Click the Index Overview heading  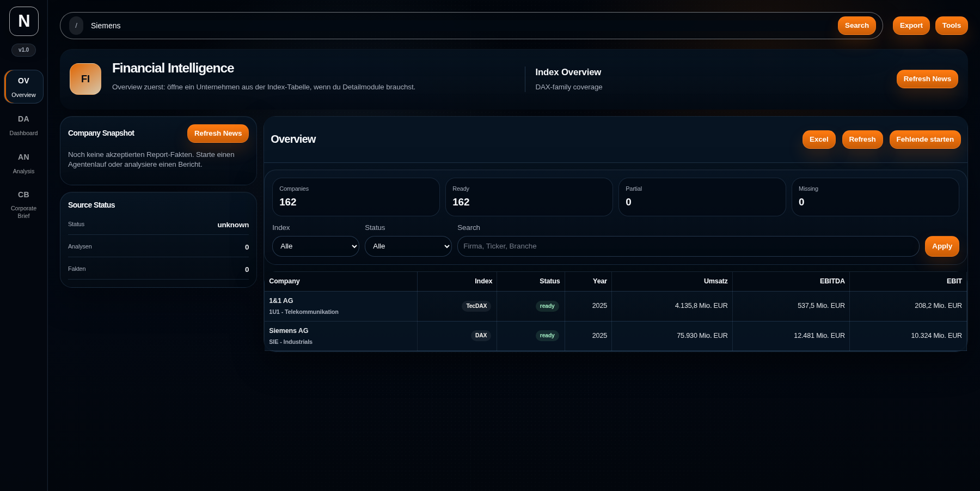(x=568, y=72)
